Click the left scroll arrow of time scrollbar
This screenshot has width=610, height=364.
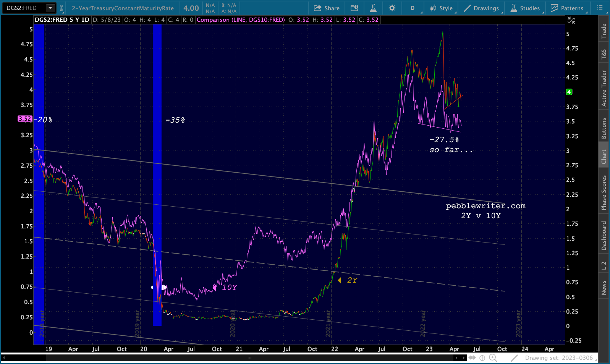tap(4, 358)
